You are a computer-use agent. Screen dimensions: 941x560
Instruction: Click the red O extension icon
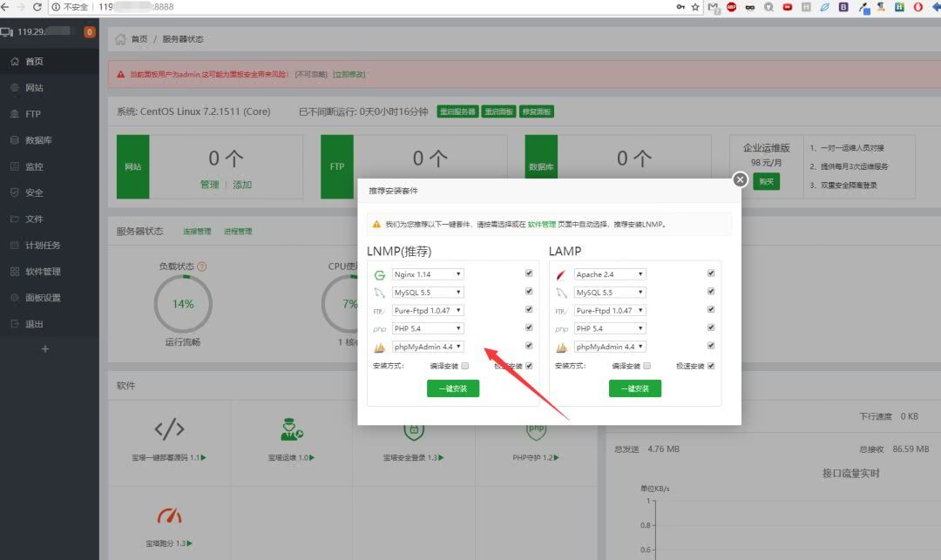click(918, 7)
